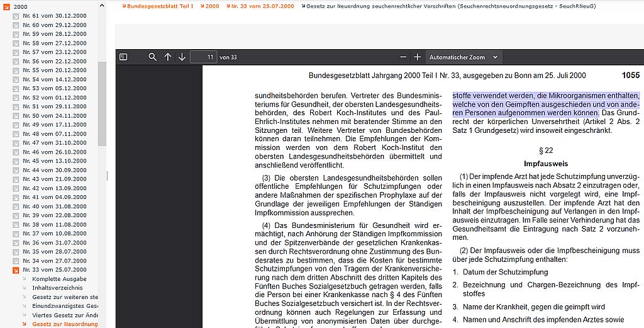Open Nr. 49 vom 17.11.2000
This screenshot has height=328, width=644.
coord(55,125)
